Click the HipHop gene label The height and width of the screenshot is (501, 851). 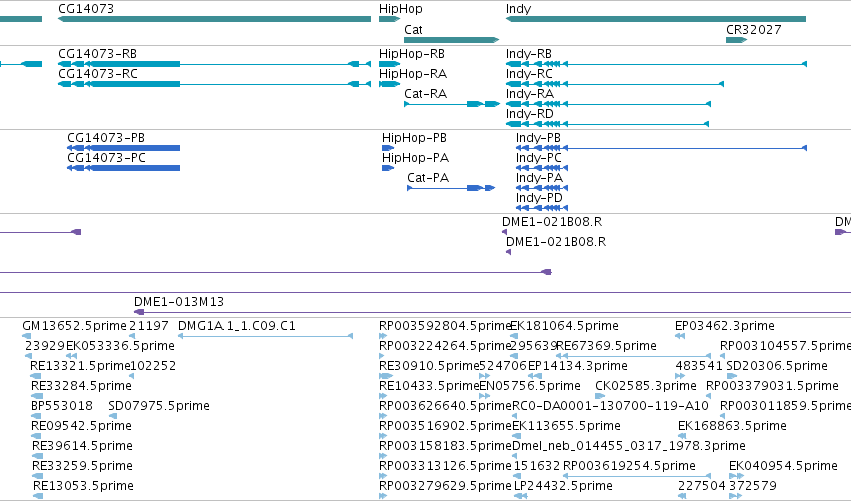(401, 9)
